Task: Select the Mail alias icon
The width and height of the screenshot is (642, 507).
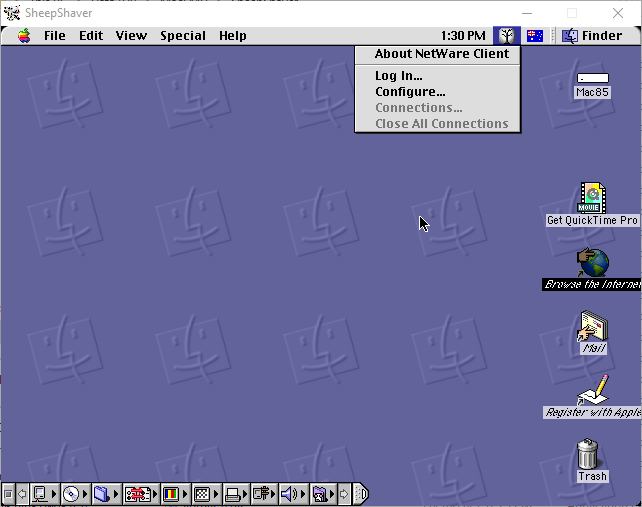Action: [593, 326]
